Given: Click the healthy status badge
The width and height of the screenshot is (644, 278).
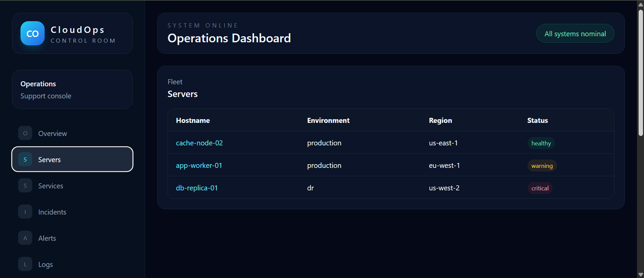Looking at the screenshot, I should pos(541,143).
